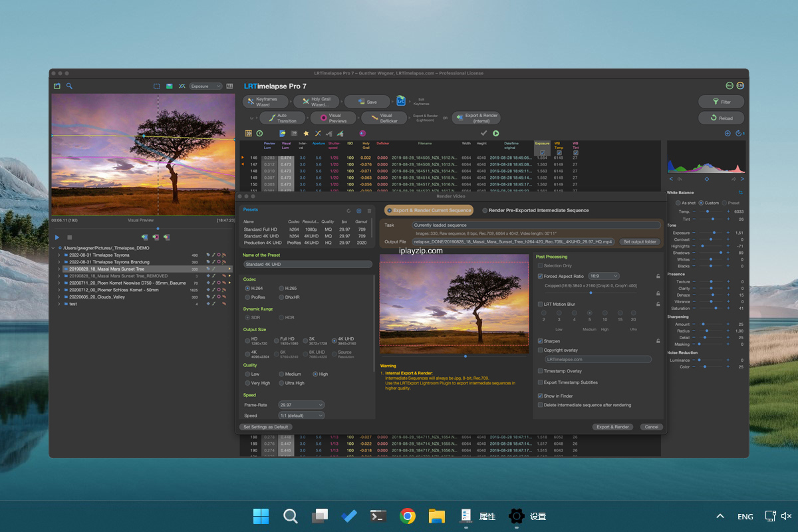Open terminal from the taskbar
Image resolution: width=798 pixels, height=532 pixels.
[x=378, y=516]
